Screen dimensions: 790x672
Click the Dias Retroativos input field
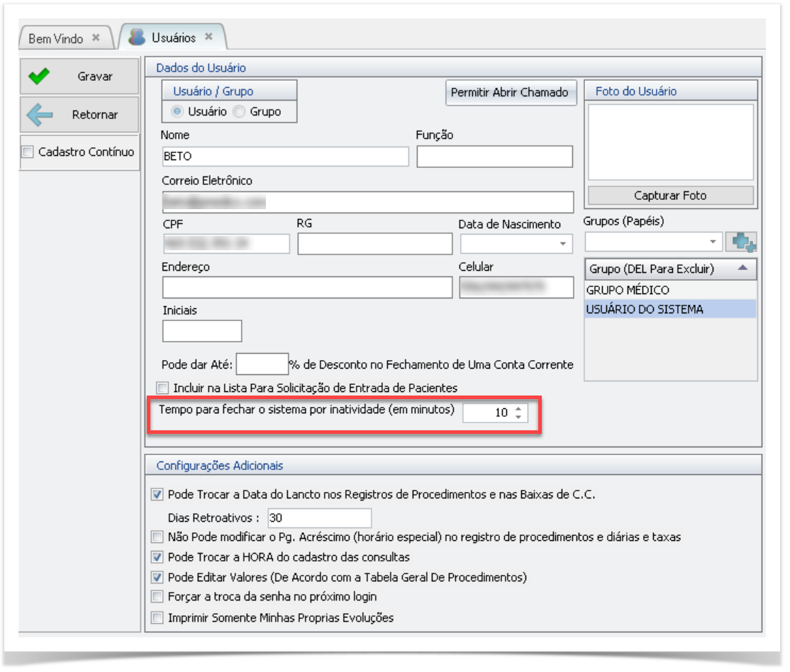[319, 518]
